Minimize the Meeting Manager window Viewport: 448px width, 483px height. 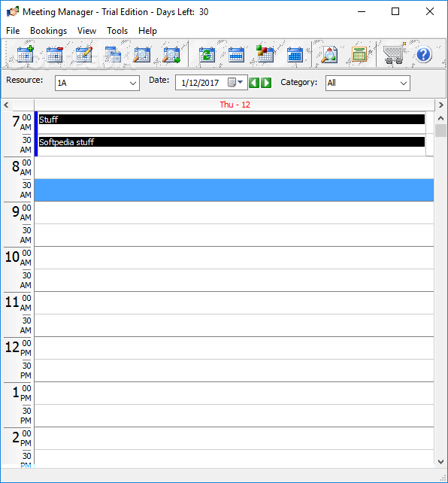(362, 12)
